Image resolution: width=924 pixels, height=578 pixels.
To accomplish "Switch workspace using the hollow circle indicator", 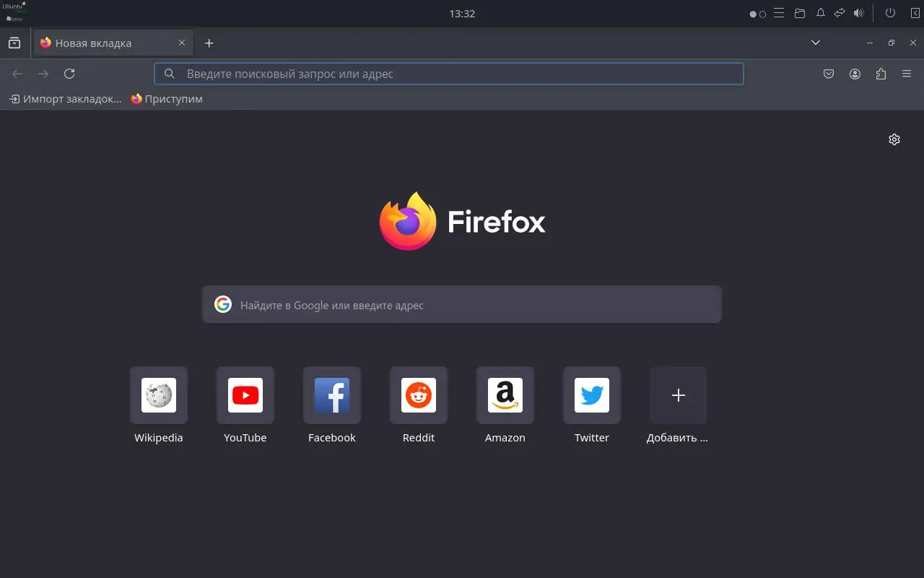I will point(762,14).
